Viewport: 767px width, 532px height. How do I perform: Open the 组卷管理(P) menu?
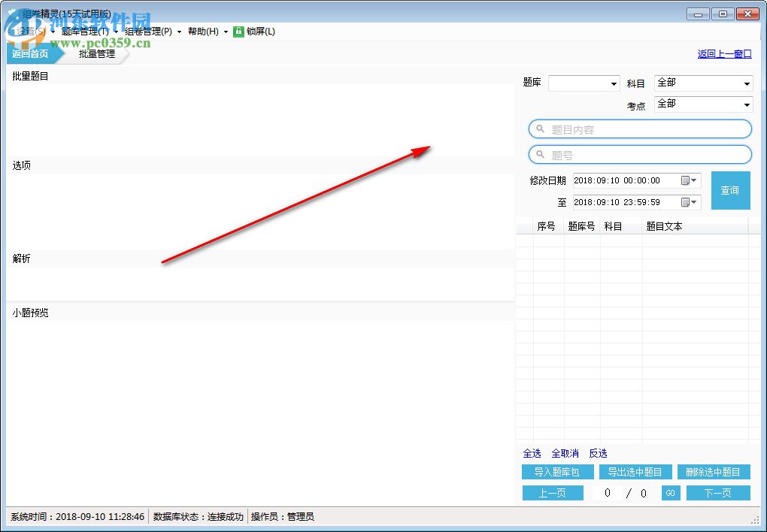pos(149,32)
